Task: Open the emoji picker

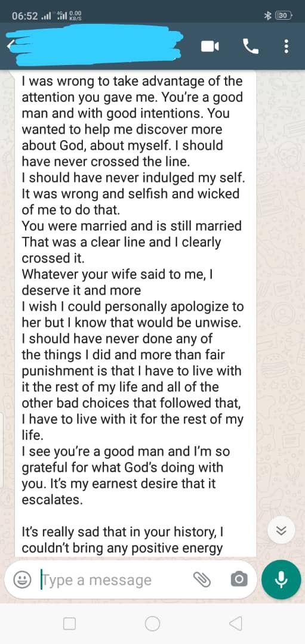Action: click(x=20, y=580)
